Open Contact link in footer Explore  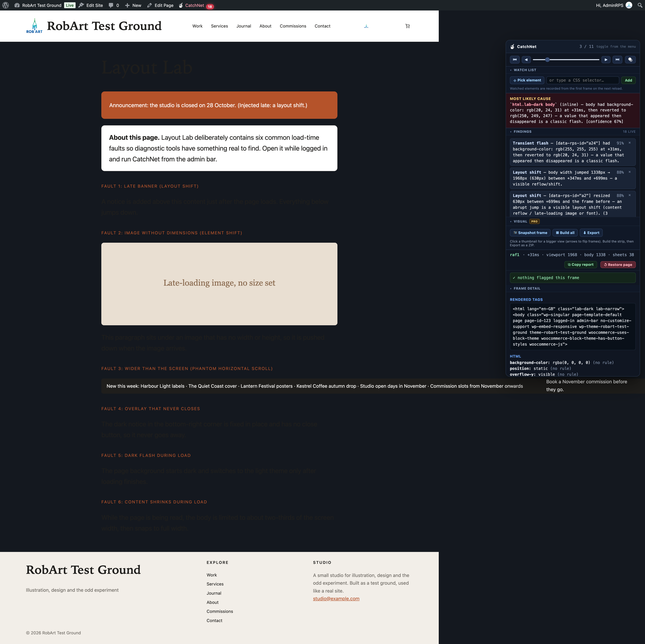point(214,621)
